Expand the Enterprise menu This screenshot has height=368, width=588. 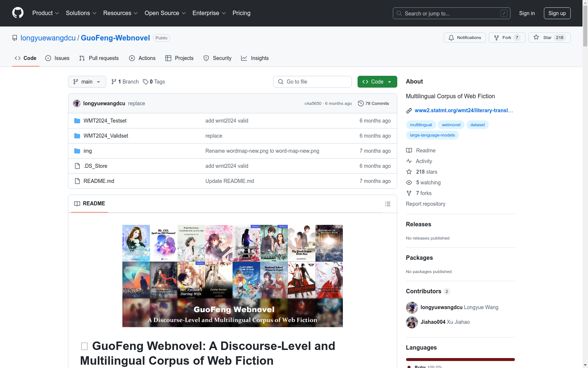pos(209,13)
